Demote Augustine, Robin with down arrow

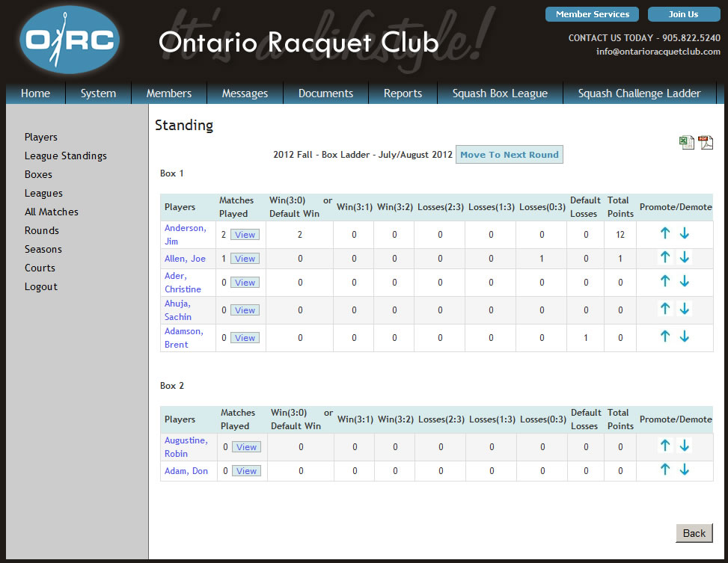pyautogui.click(x=685, y=446)
